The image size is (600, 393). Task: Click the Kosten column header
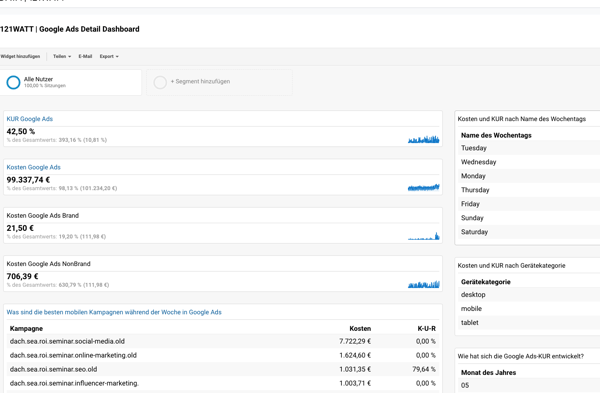click(360, 328)
